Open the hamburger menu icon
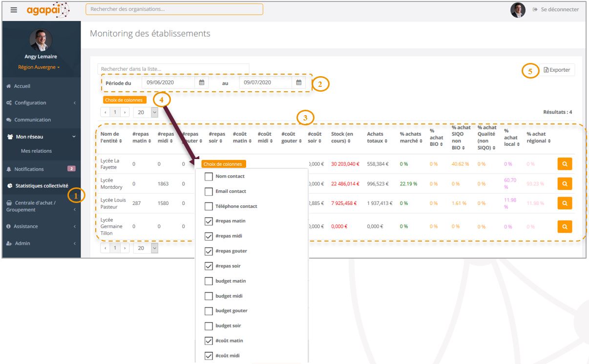Viewport: 589px width, 364px height. [14, 9]
